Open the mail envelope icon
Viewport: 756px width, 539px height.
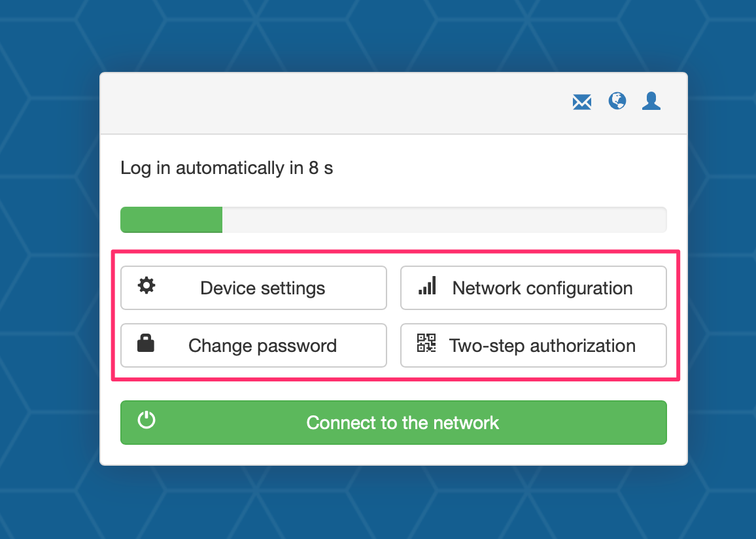[582, 102]
